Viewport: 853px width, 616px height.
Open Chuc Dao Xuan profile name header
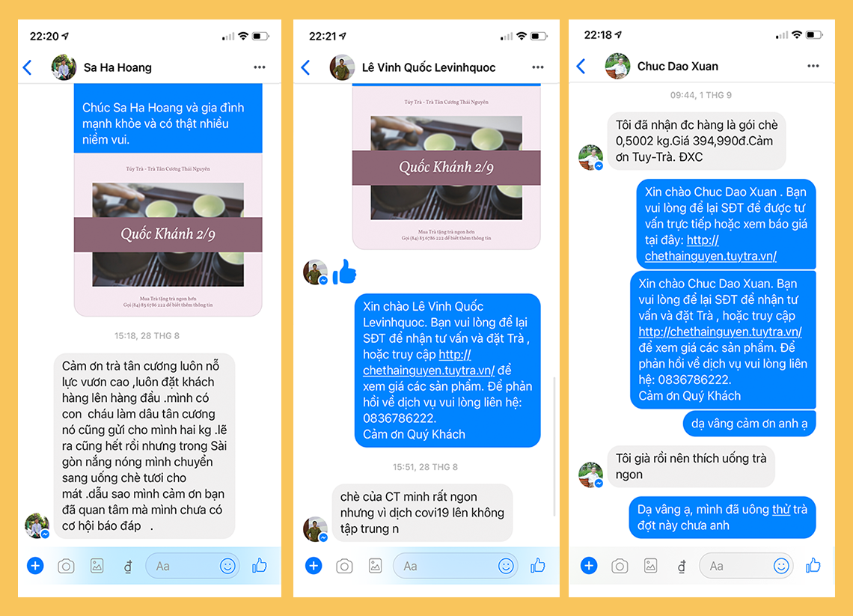coord(678,67)
